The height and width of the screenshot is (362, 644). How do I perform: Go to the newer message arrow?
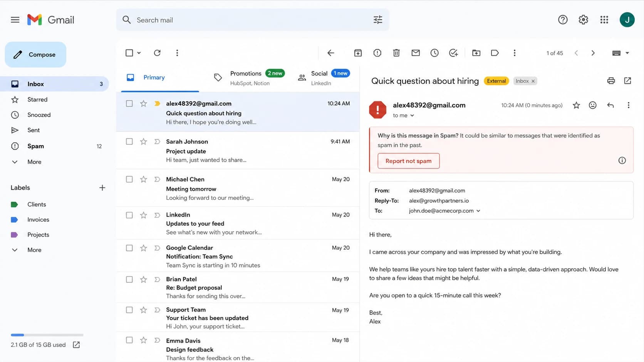576,53
